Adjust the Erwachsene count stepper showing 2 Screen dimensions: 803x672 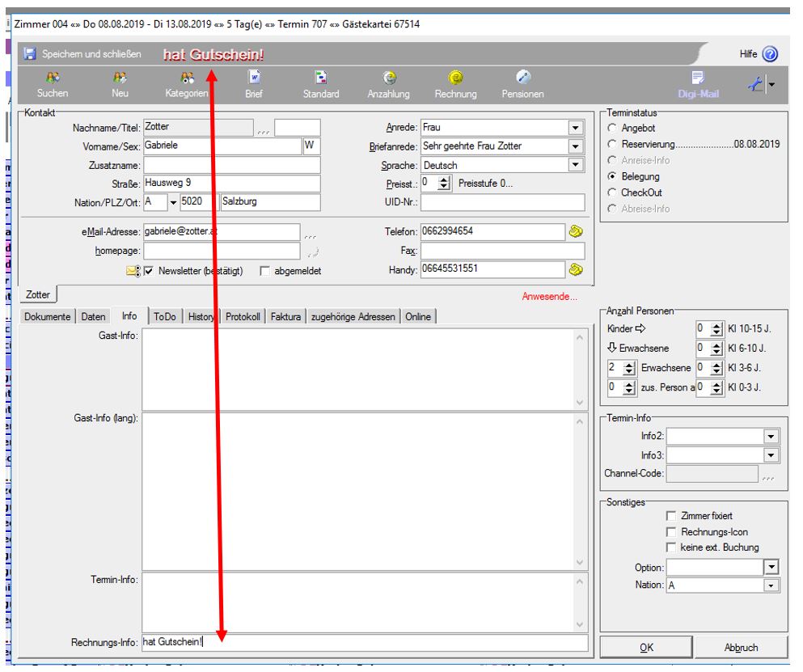tap(629, 368)
